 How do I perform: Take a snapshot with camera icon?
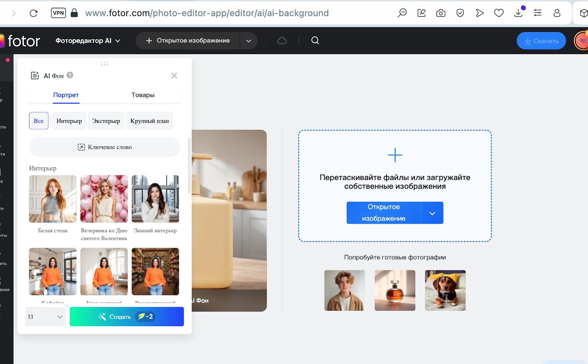(441, 13)
